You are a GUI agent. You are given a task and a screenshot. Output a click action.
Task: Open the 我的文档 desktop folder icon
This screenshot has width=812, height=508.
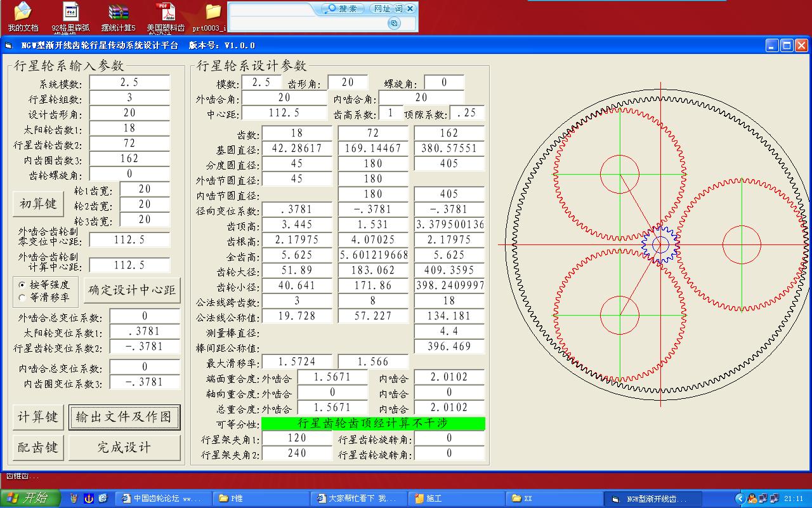point(23,15)
